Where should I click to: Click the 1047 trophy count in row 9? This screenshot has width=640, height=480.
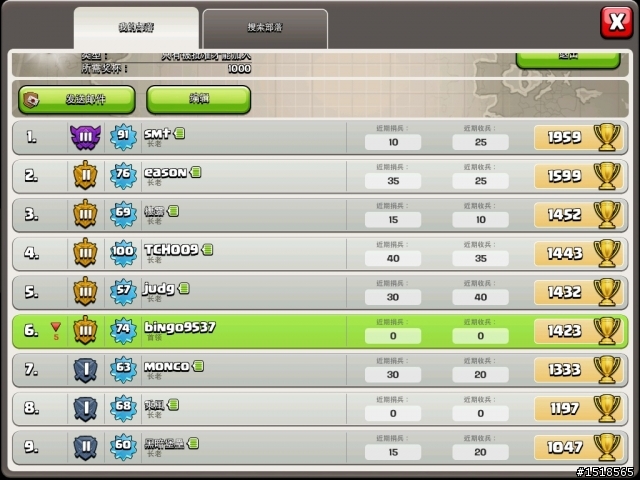[x=564, y=447]
